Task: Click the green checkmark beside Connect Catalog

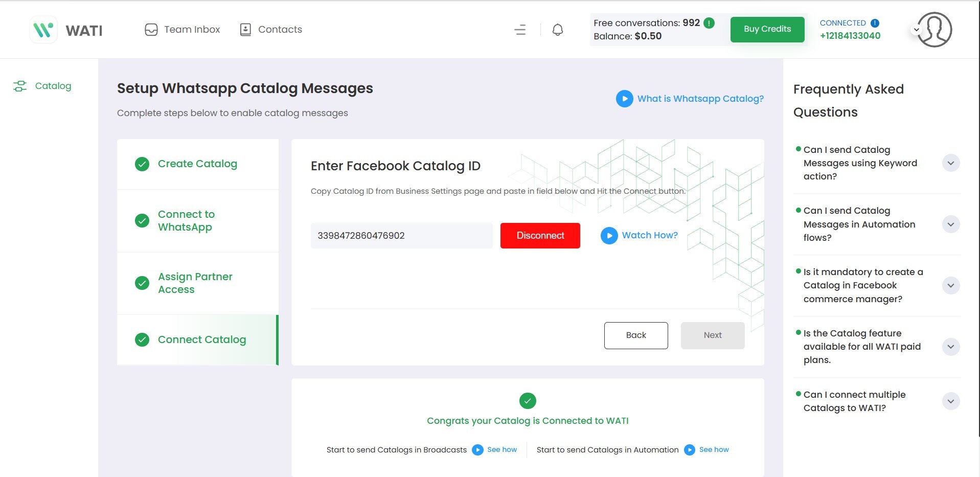Action: coord(142,340)
